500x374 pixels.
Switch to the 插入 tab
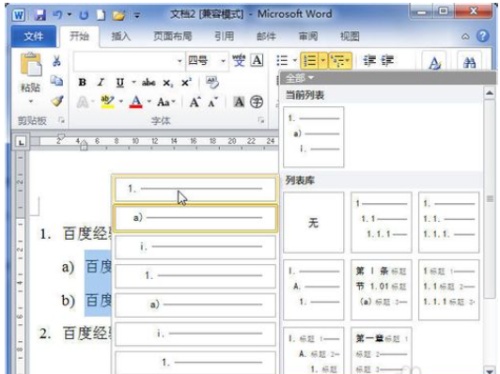pyautogui.click(x=121, y=36)
